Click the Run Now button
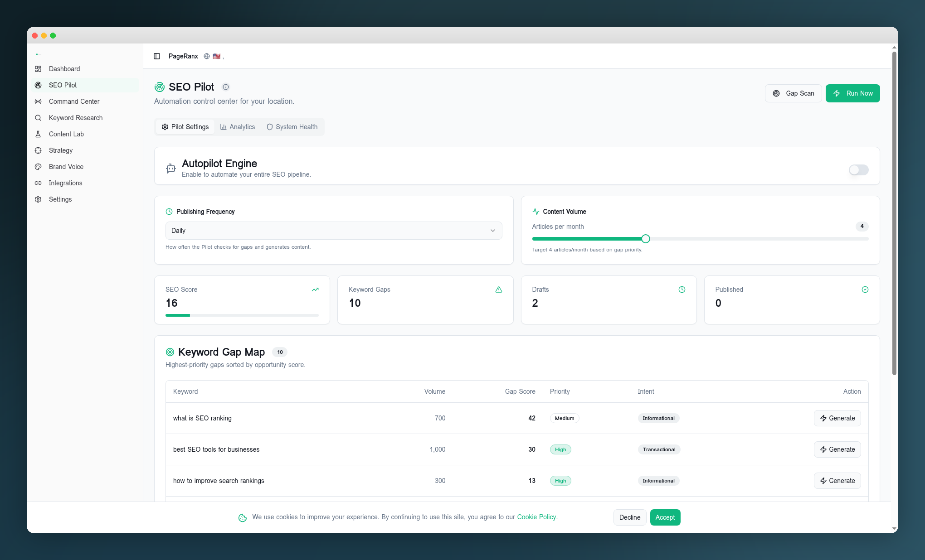The image size is (925, 560). pyautogui.click(x=852, y=93)
